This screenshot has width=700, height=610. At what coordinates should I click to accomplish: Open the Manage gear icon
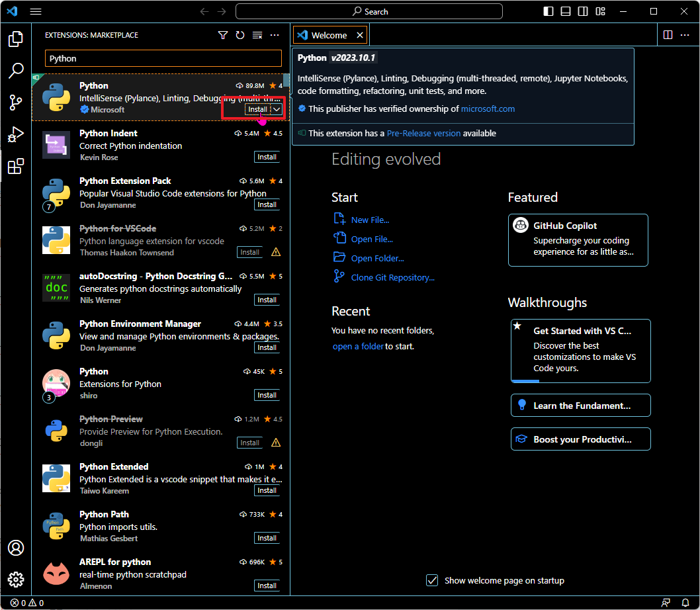pyautogui.click(x=16, y=579)
